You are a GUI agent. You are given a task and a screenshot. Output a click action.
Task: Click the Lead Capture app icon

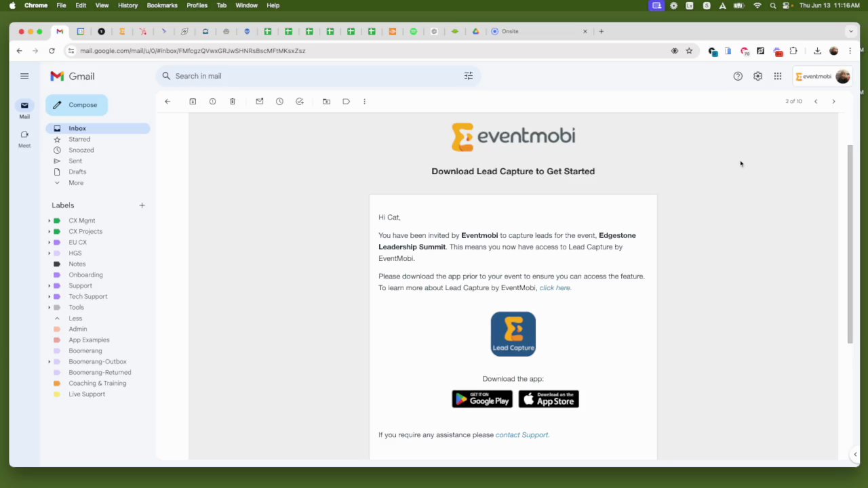click(513, 334)
